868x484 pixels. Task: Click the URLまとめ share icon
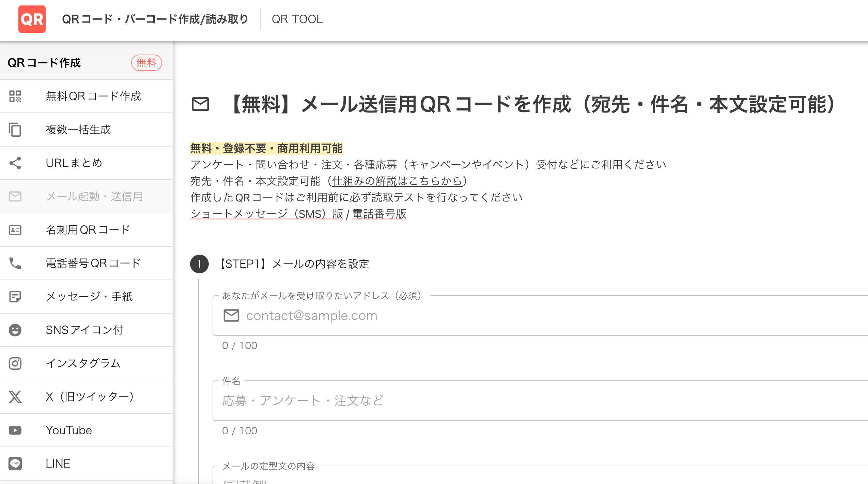click(15, 163)
